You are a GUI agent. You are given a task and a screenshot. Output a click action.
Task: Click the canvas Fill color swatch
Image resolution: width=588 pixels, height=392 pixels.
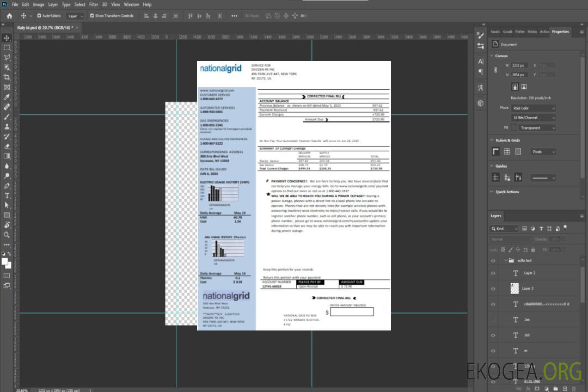tap(514, 128)
